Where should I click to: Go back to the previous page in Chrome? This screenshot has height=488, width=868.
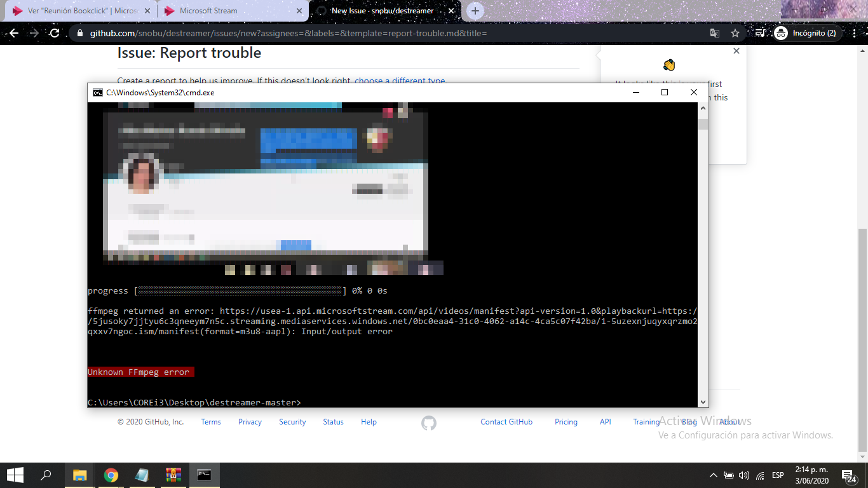tap(13, 33)
